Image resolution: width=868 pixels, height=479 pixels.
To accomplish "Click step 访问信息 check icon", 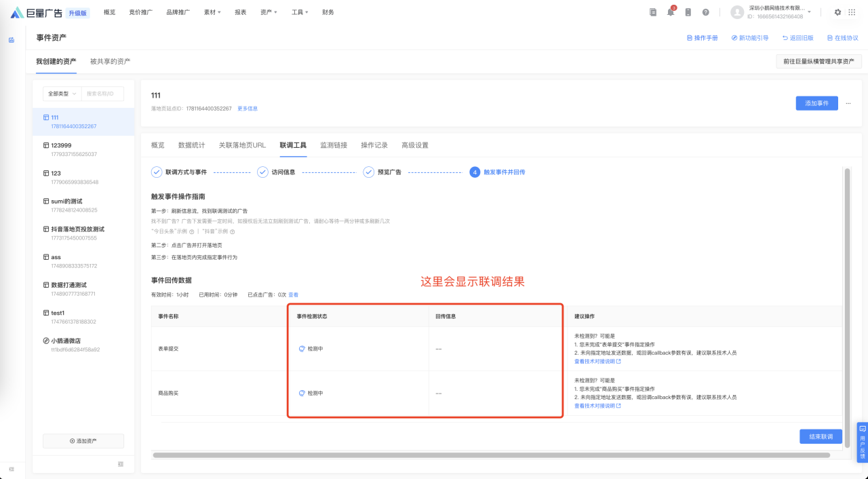I will [262, 172].
